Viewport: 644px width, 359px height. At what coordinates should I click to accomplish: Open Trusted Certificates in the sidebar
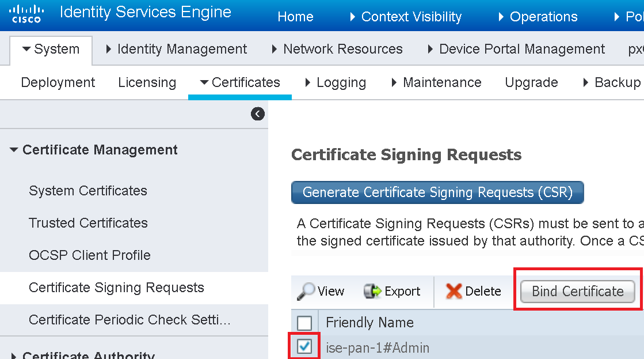pos(87,223)
